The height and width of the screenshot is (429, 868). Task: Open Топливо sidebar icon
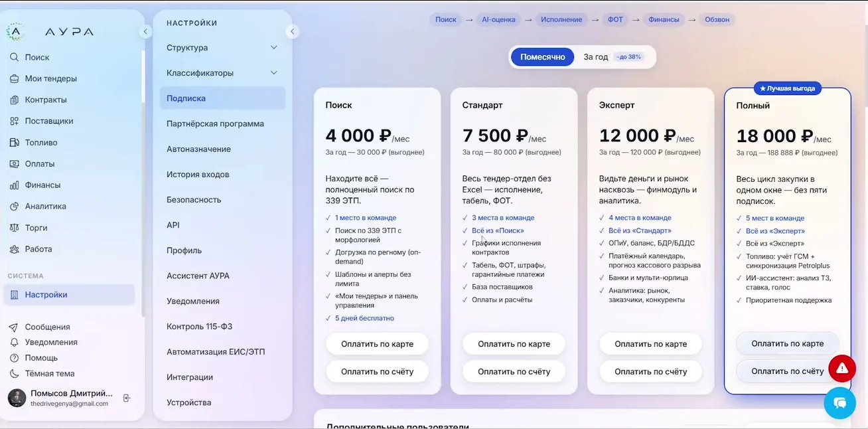[14, 142]
